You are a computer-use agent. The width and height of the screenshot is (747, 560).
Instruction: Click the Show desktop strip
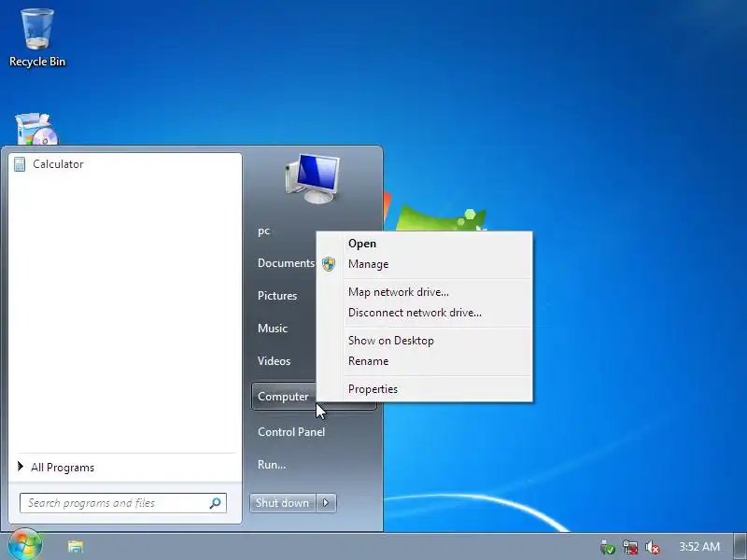click(740, 546)
